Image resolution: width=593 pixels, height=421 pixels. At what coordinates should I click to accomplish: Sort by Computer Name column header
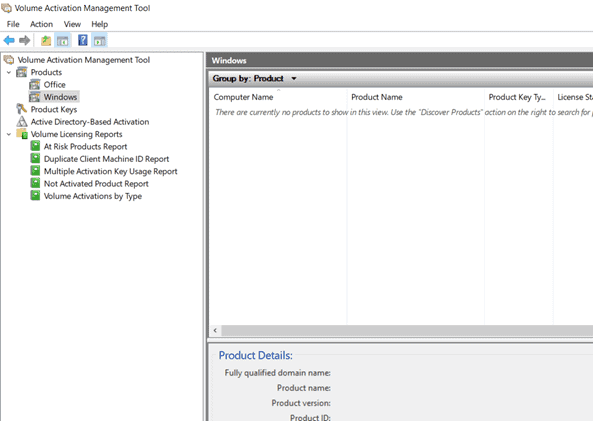coord(278,97)
